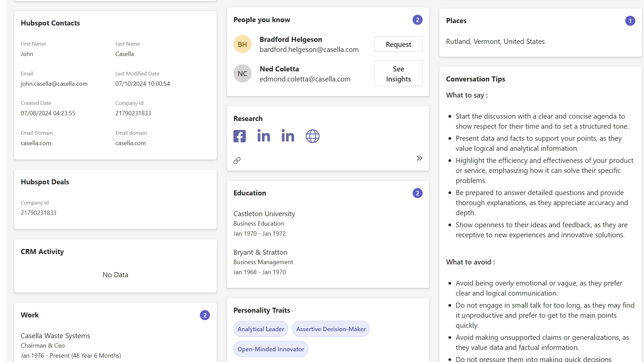The width and height of the screenshot is (644, 362).
Task: Open the Facebook research icon
Action: point(239,136)
